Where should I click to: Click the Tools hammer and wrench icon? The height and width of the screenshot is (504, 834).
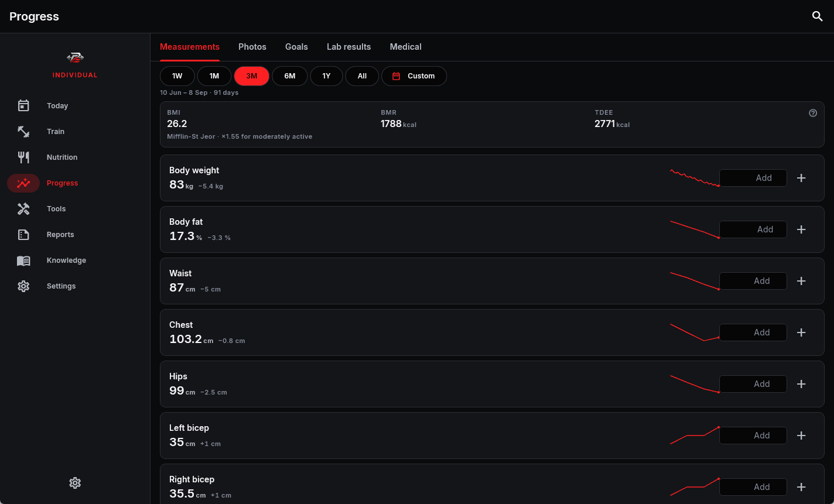tap(23, 208)
